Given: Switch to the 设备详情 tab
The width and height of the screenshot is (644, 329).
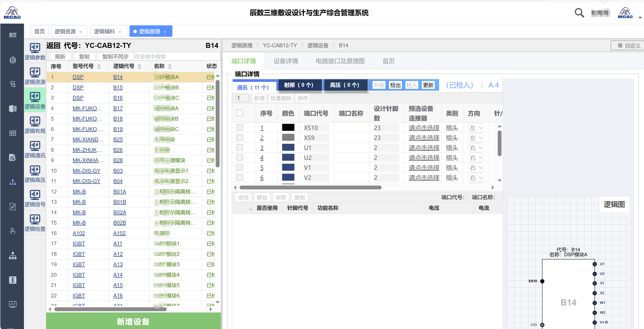Looking at the screenshot, I should [x=286, y=61].
